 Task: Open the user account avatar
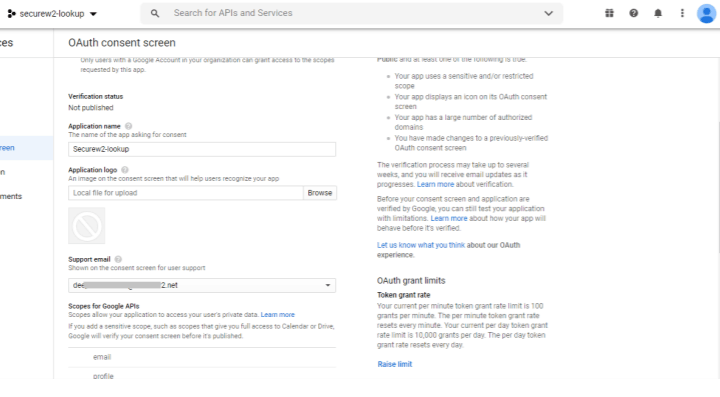(x=706, y=13)
